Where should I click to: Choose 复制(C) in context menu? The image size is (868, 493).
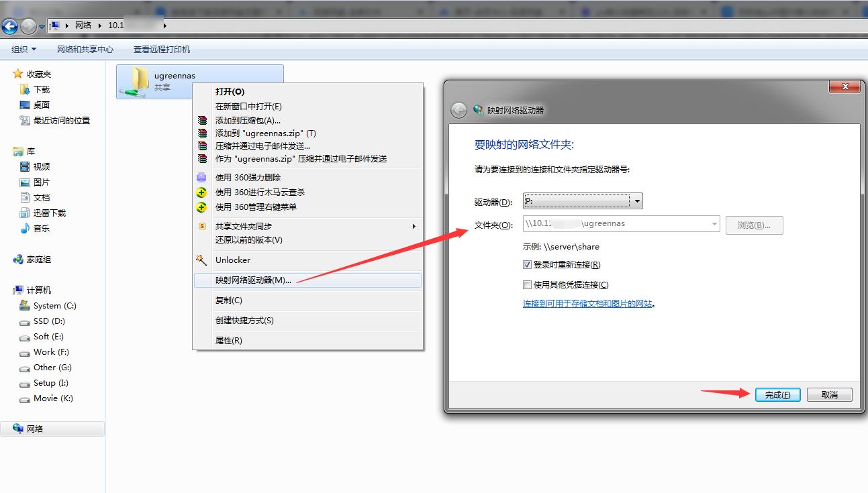pyautogui.click(x=308, y=300)
